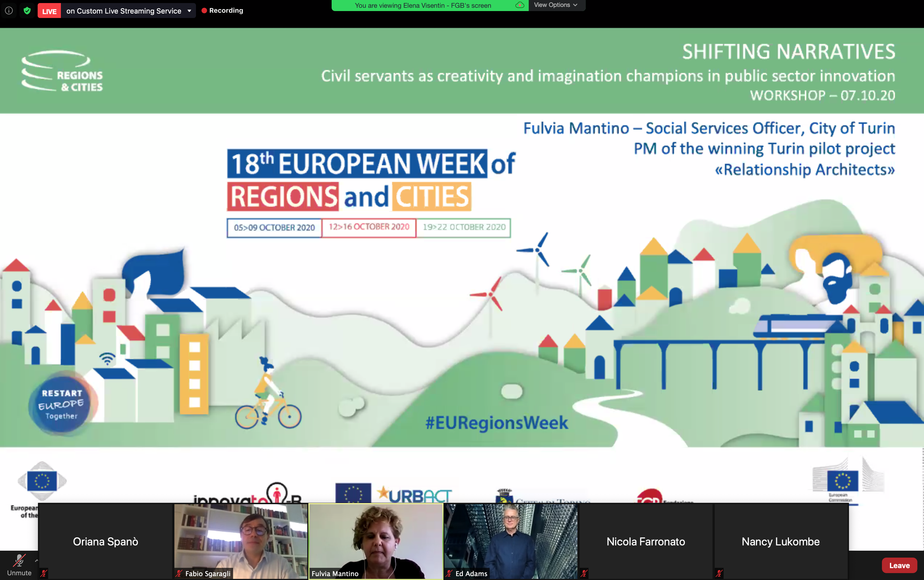The height and width of the screenshot is (580, 924).
Task: Click the red LIVE indicator badge
Action: (x=49, y=11)
